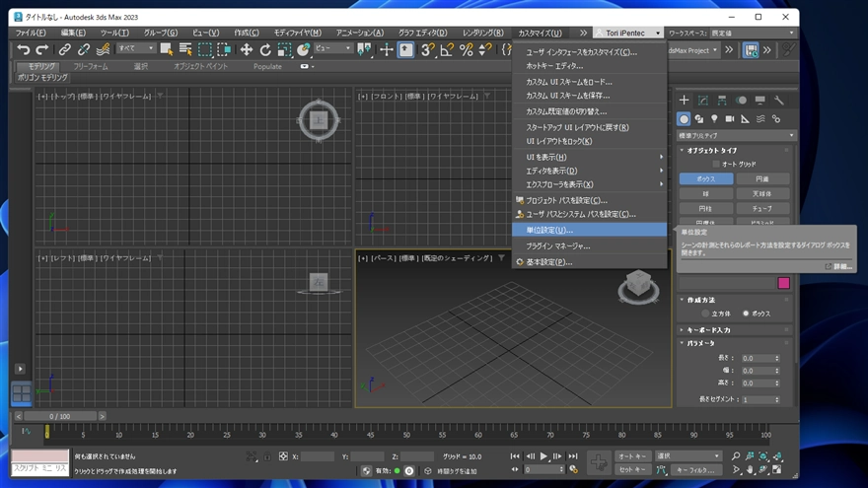Click the Bind to Space Warp icon

pos(103,50)
